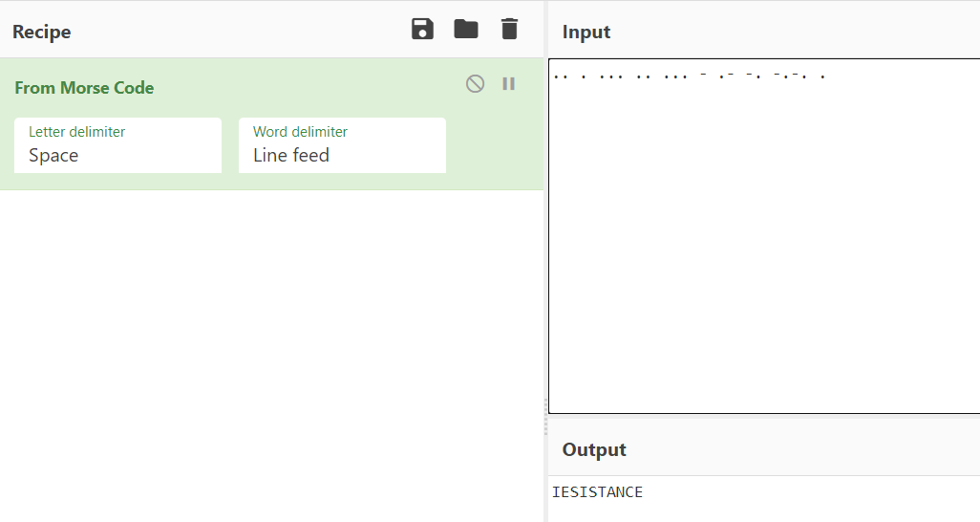
Task: Click the Output panel heading
Action: 594,449
